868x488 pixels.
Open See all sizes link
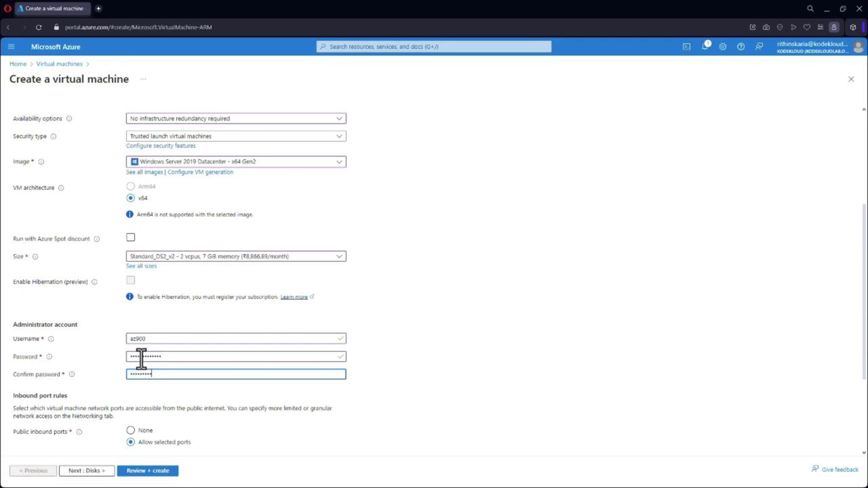click(x=141, y=266)
